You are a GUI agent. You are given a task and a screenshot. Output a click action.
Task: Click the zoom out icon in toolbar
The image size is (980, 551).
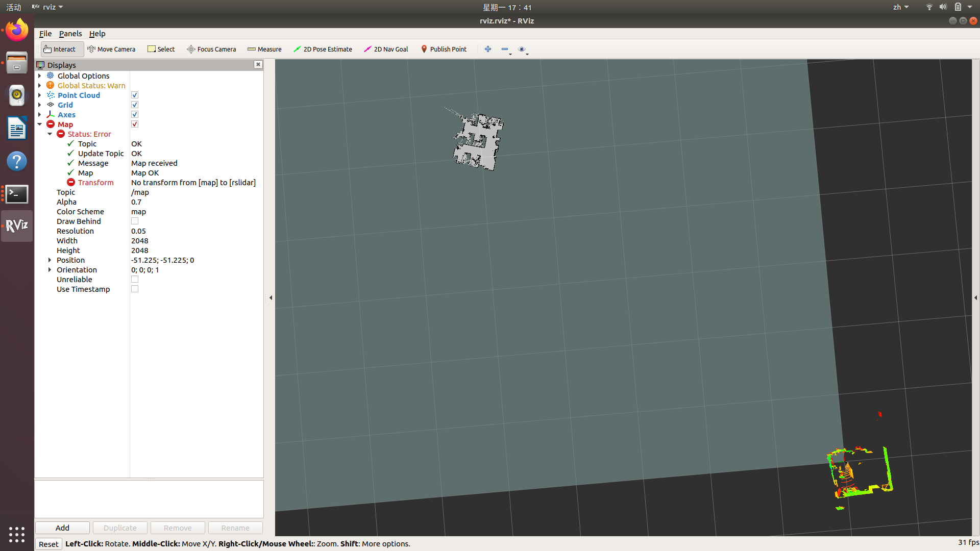(x=505, y=48)
